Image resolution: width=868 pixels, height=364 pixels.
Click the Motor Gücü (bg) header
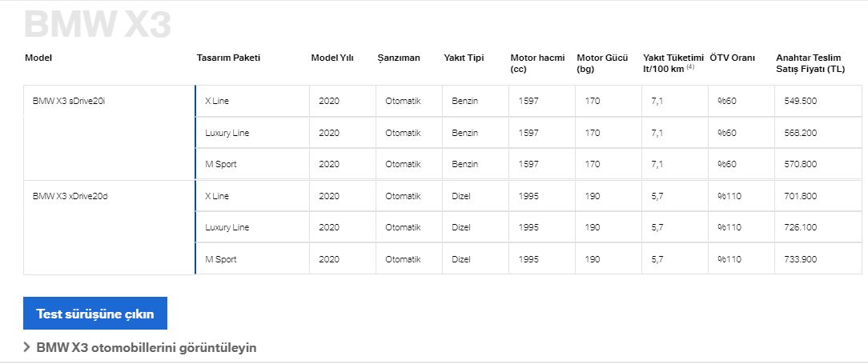pos(602,64)
